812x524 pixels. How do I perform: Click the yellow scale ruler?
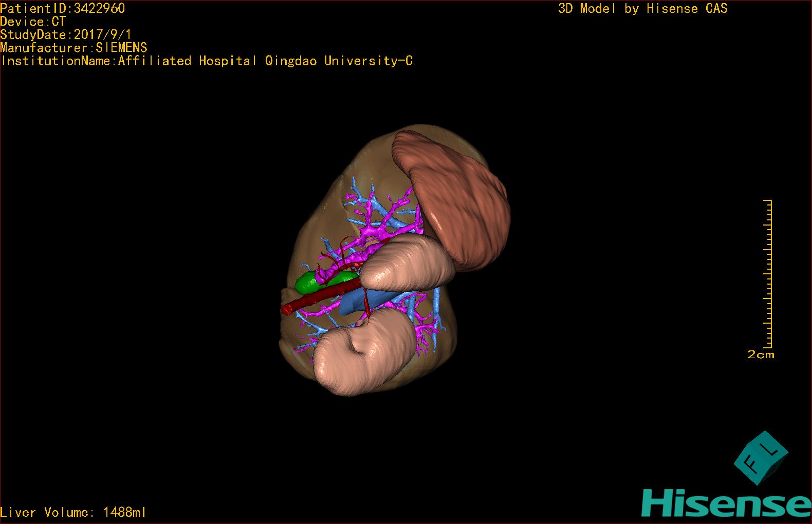(768, 274)
